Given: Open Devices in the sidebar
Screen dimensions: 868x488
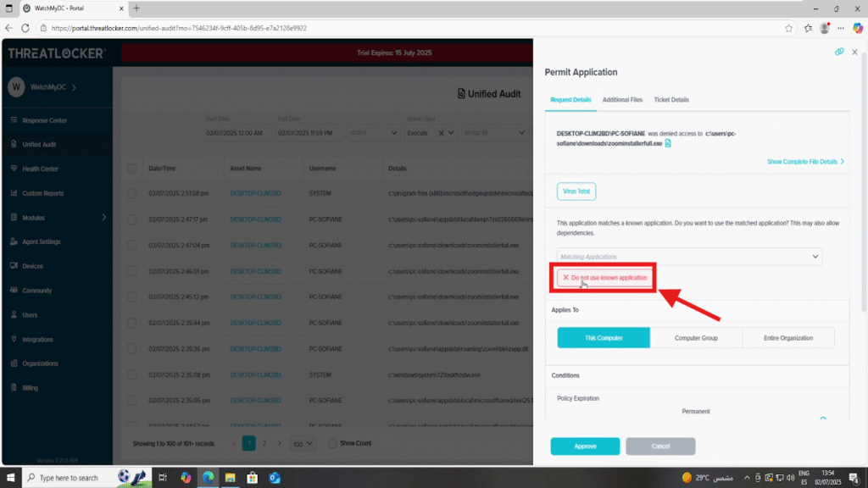Looking at the screenshot, I should click(32, 266).
